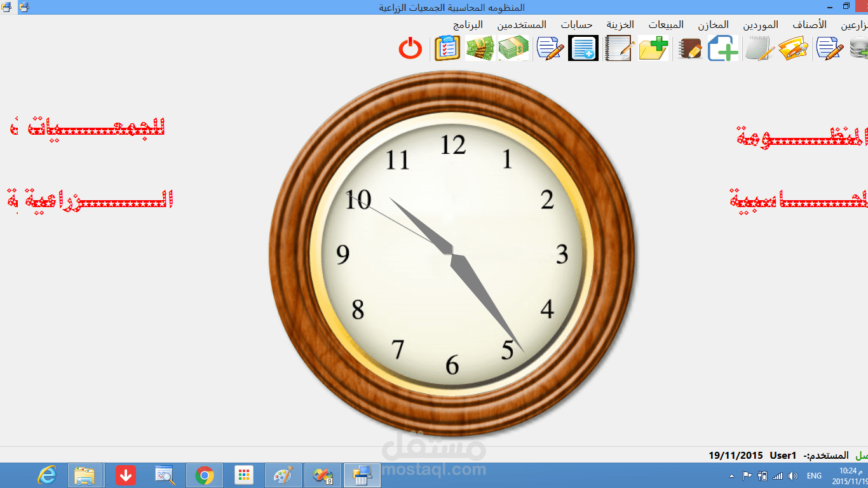Open the Action Center flag tray icon
This screenshot has height=488, width=868.
click(x=747, y=475)
